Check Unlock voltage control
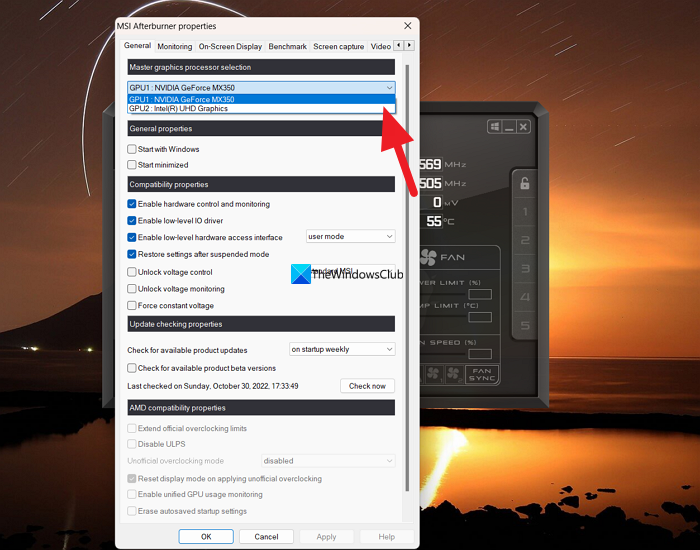 pyautogui.click(x=132, y=272)
